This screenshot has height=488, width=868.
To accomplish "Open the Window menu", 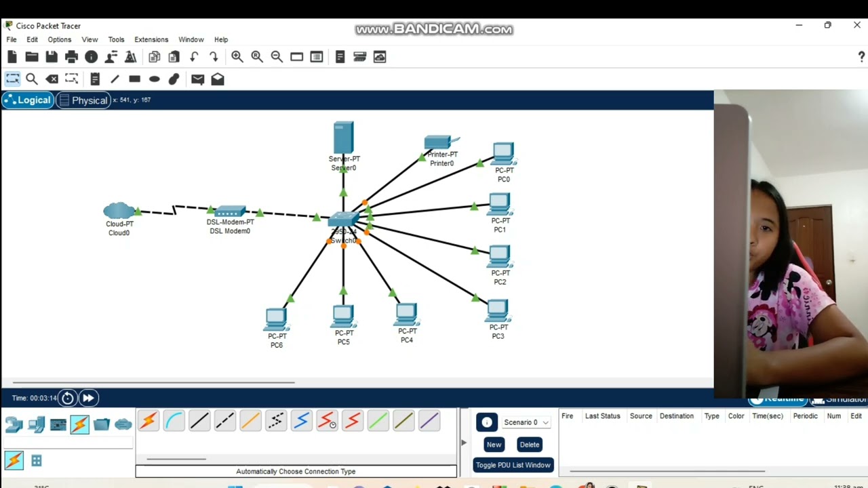I will point(191,39).
